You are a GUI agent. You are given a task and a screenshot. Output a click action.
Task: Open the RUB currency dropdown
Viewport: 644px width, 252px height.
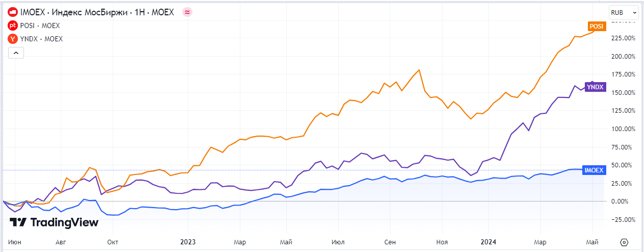click(x=624, y=12)
